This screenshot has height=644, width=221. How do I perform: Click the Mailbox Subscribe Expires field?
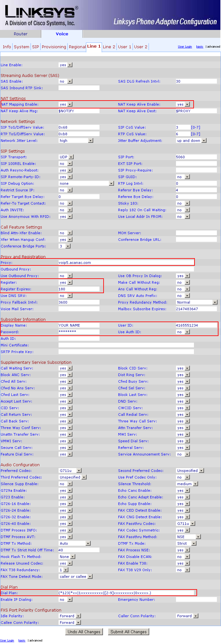point(196,309)
